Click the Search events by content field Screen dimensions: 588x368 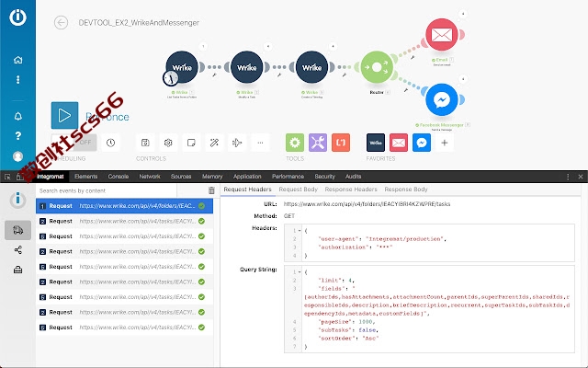coord(107,190)
